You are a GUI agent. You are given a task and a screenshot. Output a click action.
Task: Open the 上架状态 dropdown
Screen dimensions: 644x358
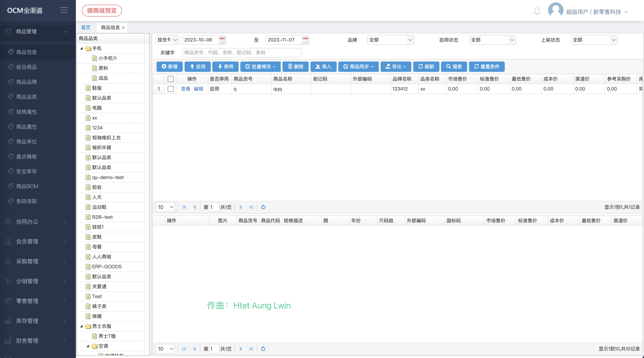594,40
